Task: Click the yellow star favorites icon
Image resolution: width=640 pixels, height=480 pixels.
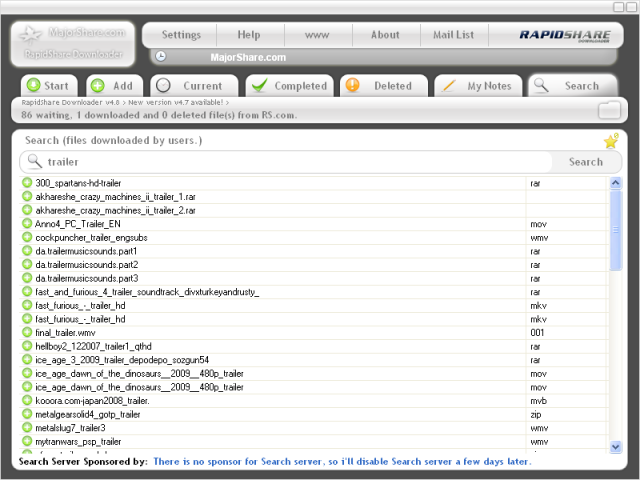Action: [611, 141]
